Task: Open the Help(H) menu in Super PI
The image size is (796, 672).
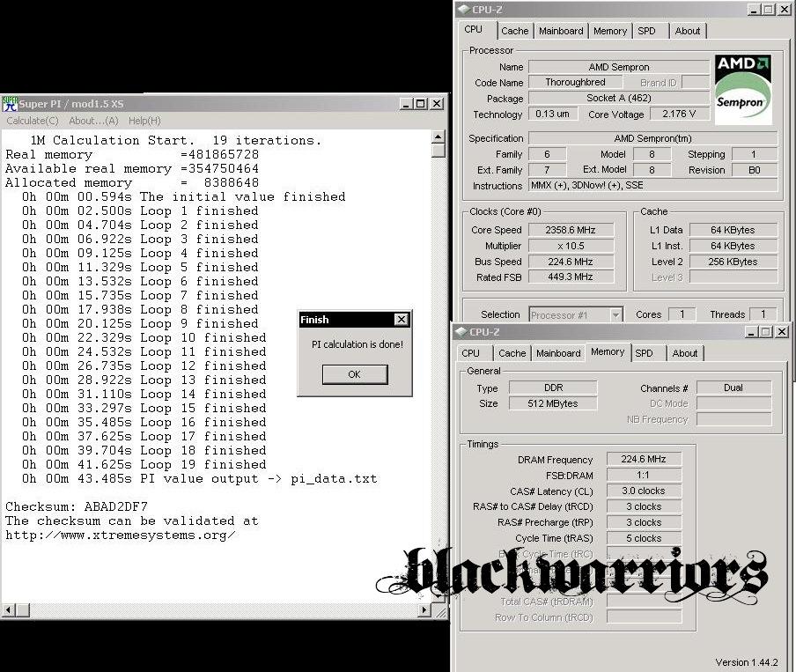Action: pos(144,121)
